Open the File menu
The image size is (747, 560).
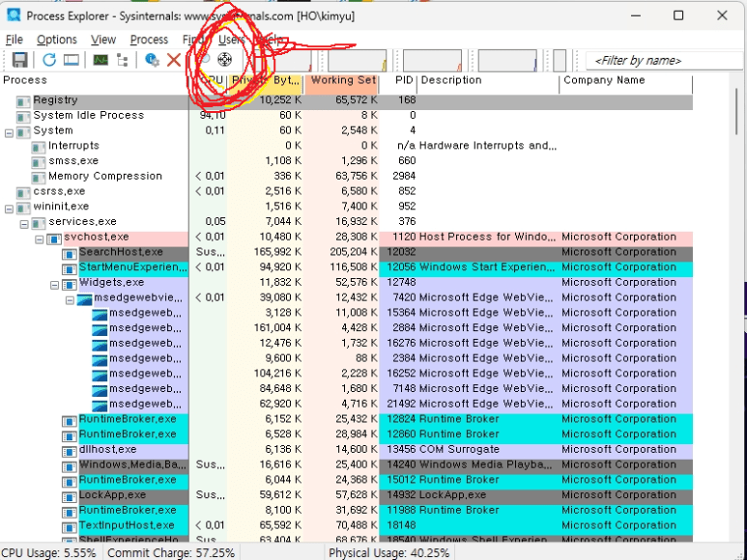click(x=14, y=40)
